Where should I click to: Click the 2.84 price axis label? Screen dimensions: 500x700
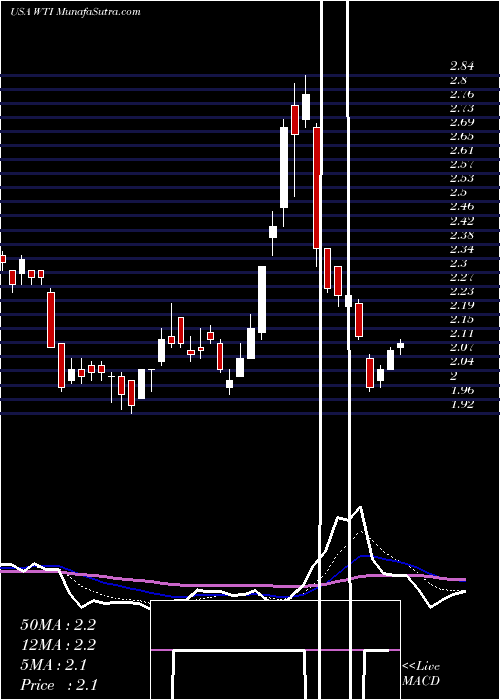click(x=462, y=67)
